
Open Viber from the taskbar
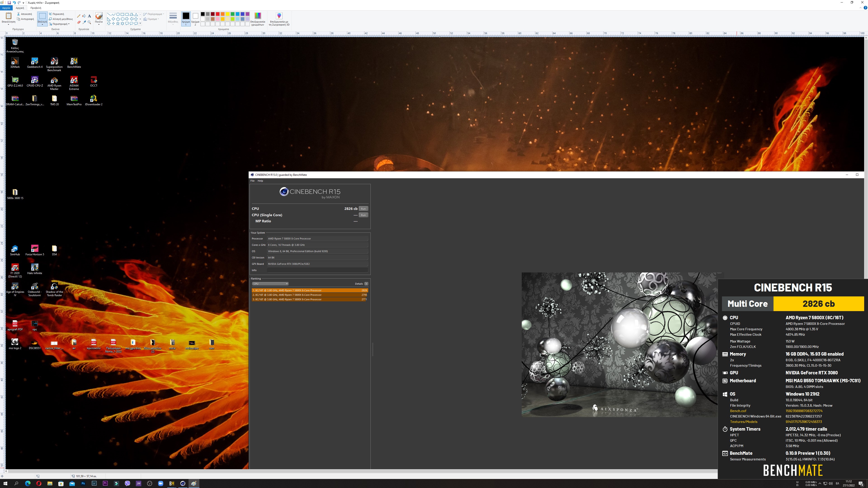tap(127, 483)
